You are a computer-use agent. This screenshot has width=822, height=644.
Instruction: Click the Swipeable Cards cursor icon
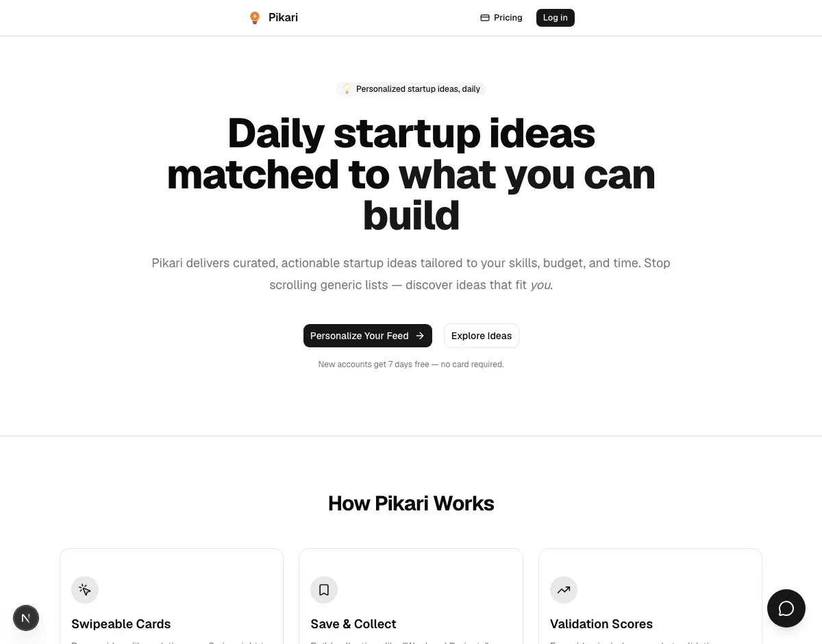pyautogui.click(x=85, y=590)
